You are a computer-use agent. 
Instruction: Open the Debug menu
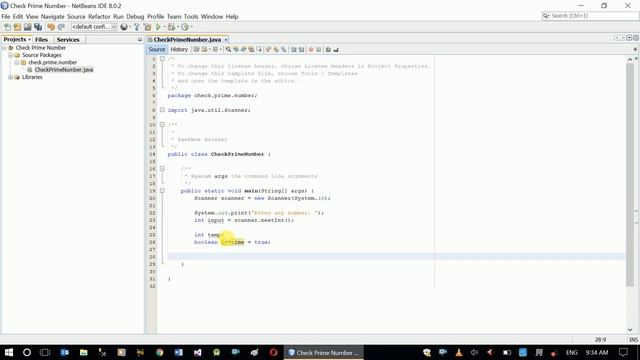coord(135,17)
